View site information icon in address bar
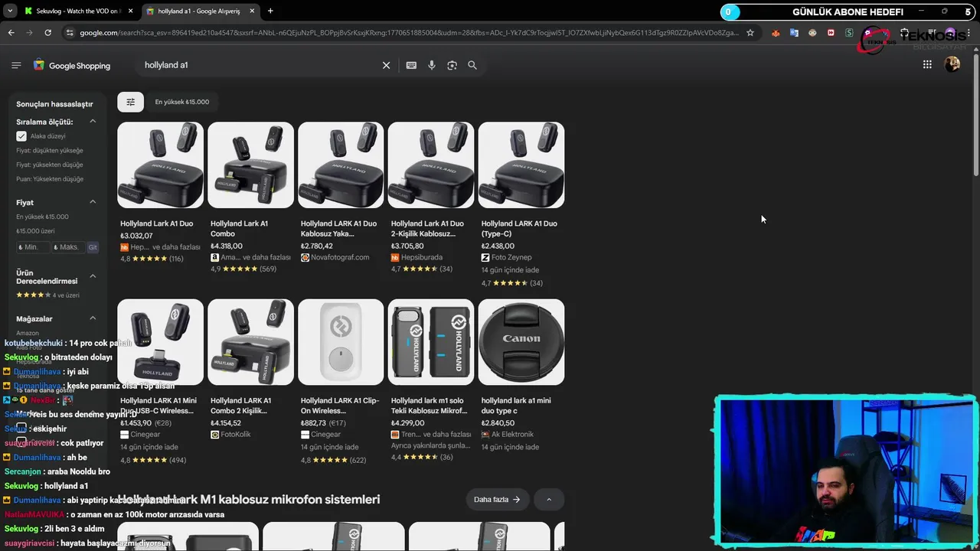The height and width of the screenshot is (551, 980). (70, 33)
